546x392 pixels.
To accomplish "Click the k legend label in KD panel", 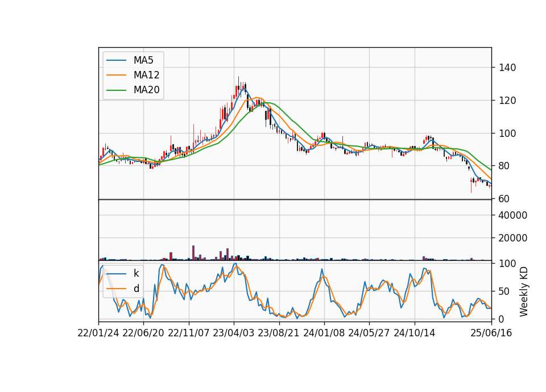I will [x=136, y=273].
